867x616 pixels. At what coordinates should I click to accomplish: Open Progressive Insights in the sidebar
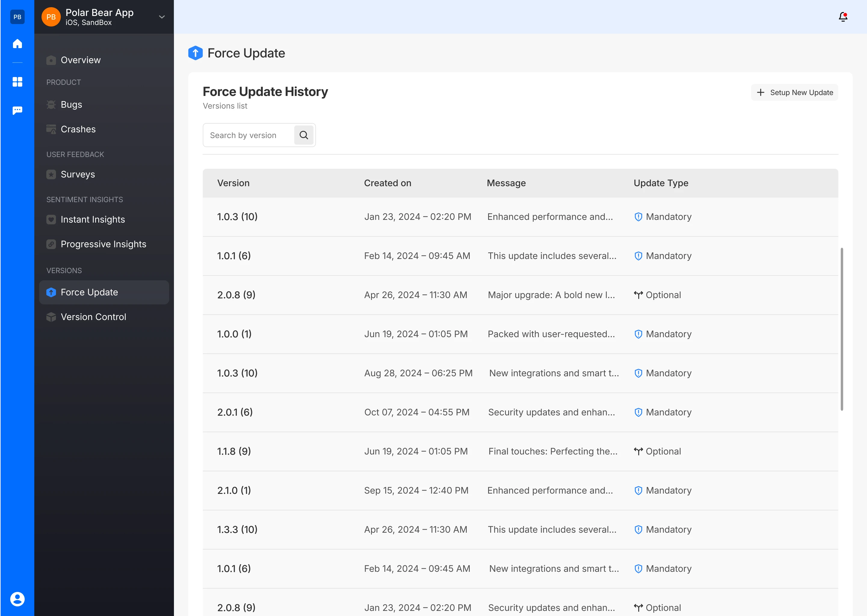point(103,244)
